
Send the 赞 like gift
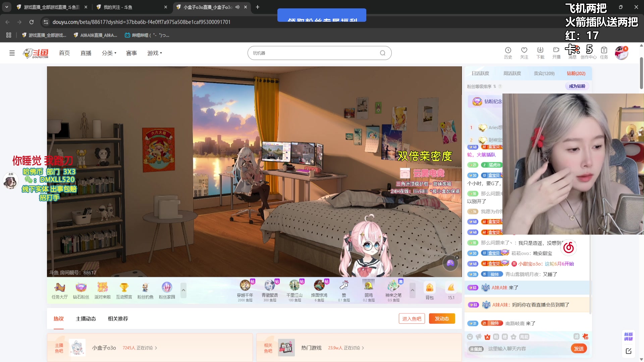[x=344, y=290]
